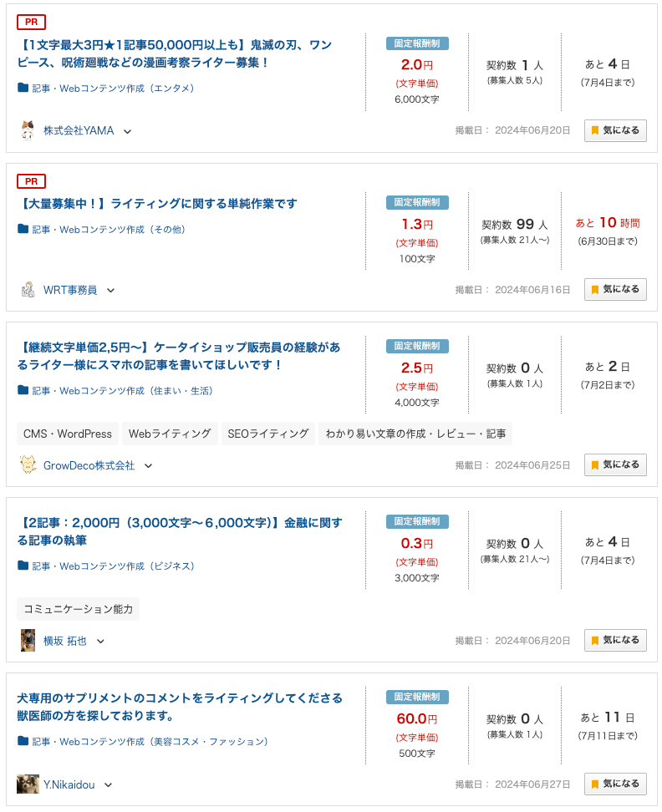This screenshot has width=662, height=812.
Task: Click the コミュニケーション能力 skill tag
Action: tap(78, 609)
